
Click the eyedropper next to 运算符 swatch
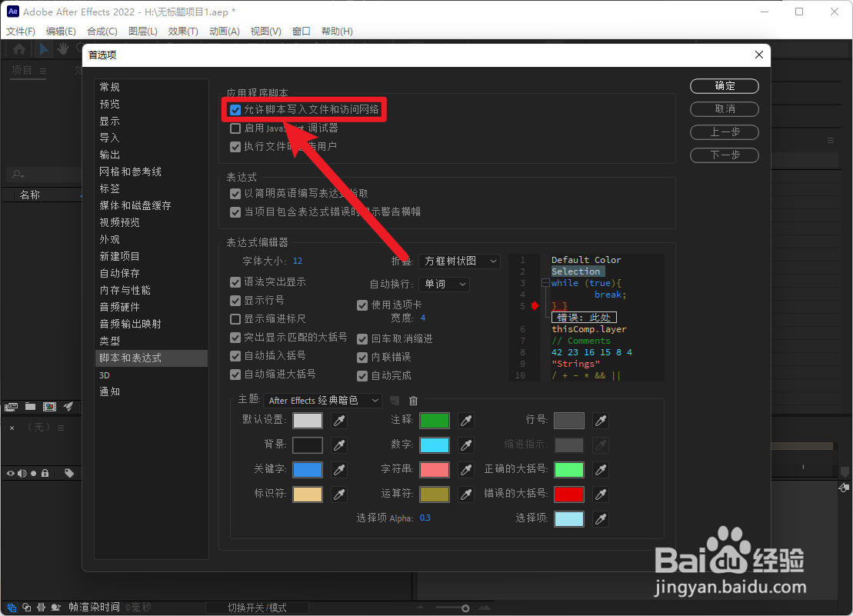click(465, 494)
